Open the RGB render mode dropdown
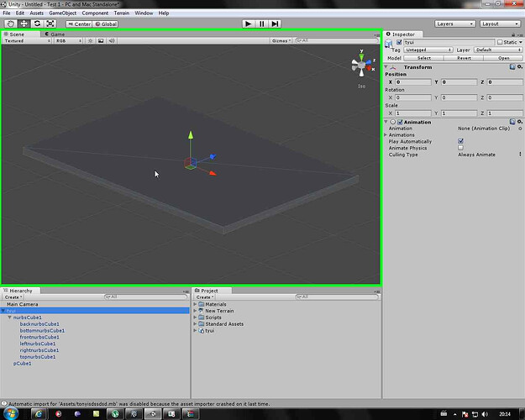The height and width of the screenshot is (420, 525). coord(68,40)
